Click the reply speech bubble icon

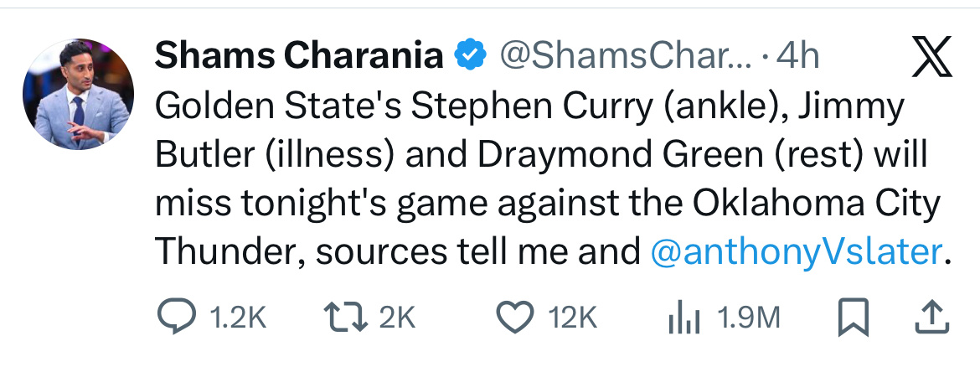(x=178, y=317)
